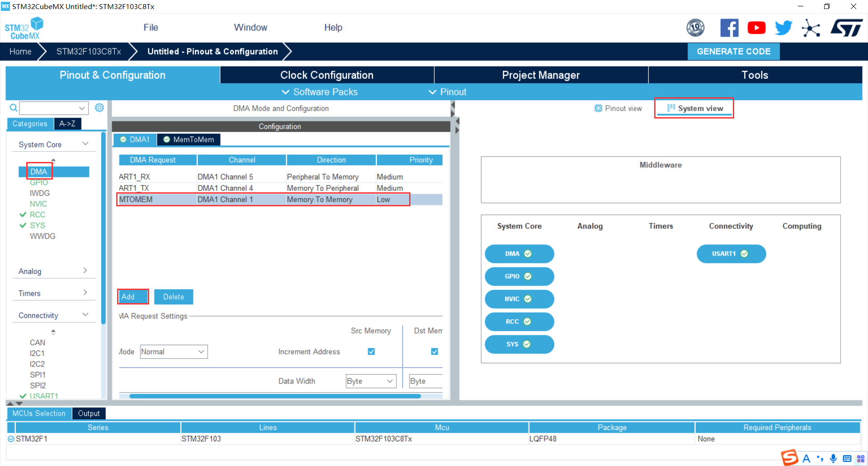This screenshot has width=868, height=466.
Task: Click the horizontal scrollbar in DMA settings
Action: pyautogui.click(x=275, y=396)
